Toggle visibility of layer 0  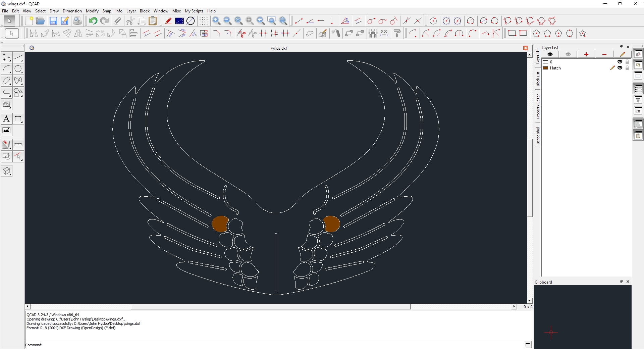[620, 62]
